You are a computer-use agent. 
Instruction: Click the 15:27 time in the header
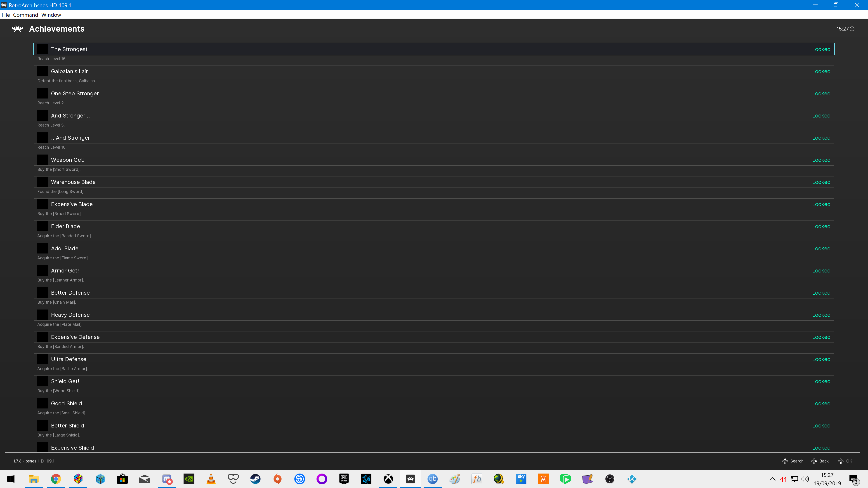[x=842, y=29]
